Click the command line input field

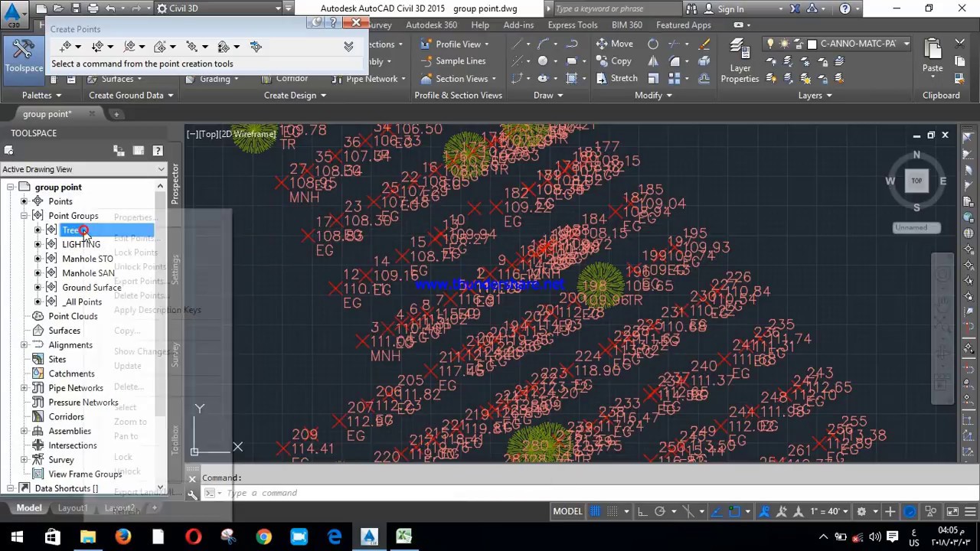[x=582, y=493]
